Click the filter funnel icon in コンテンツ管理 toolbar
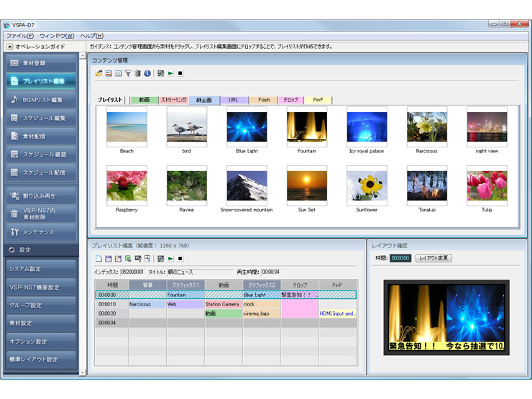This screenshot has width=532, height=399. tap(128, 73)
